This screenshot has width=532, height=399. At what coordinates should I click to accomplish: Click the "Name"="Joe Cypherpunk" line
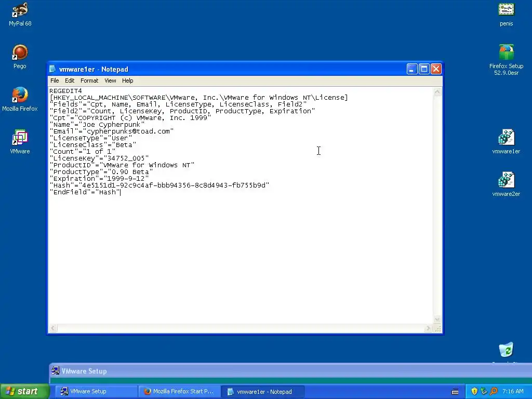[x=97, y=125]
